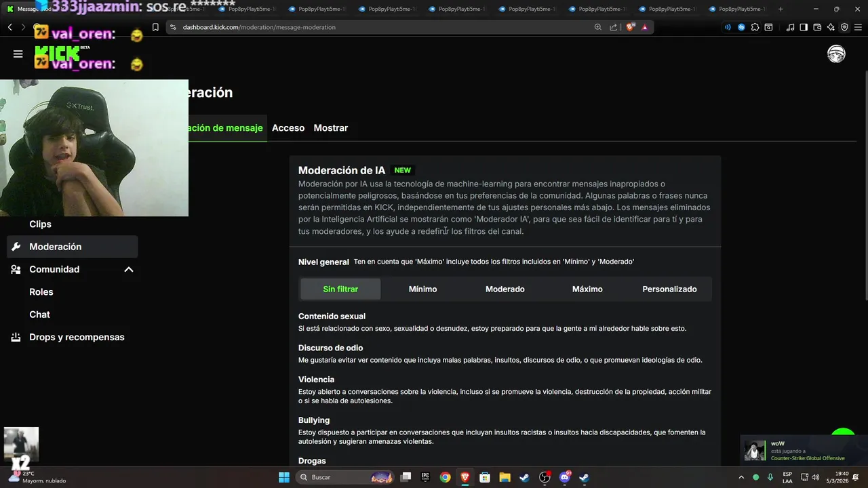Click the Violencia heading
Image resolution: width=868 pixels, height=488 pixels.
point(316,380)
